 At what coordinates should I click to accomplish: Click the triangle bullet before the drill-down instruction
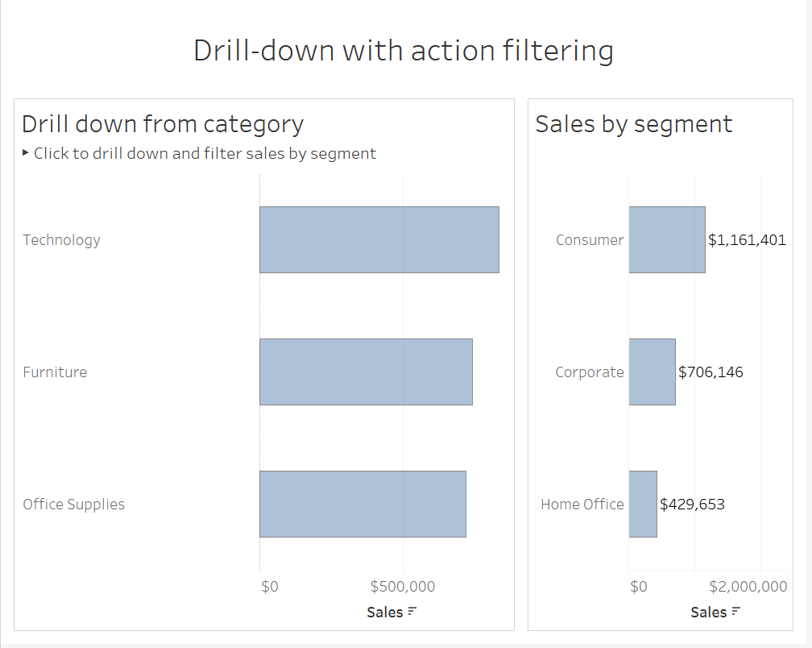pyautogui.click(x=26, y=152)
